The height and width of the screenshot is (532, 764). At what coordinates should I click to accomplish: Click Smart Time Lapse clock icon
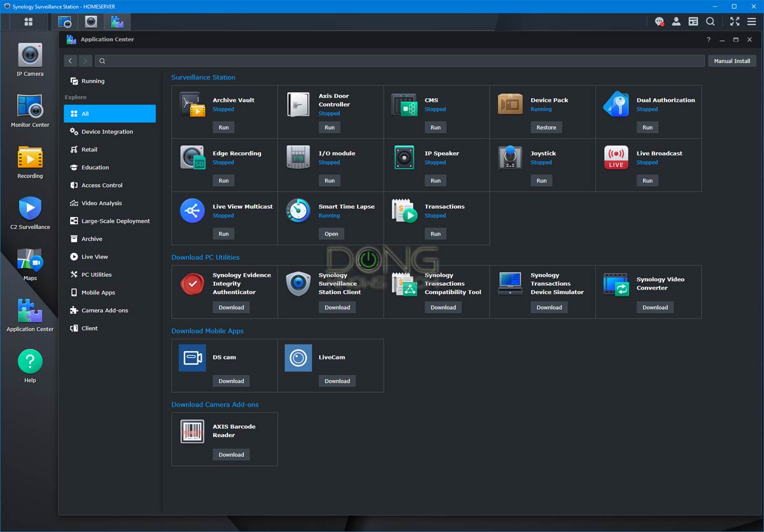(x=298, y=211)
